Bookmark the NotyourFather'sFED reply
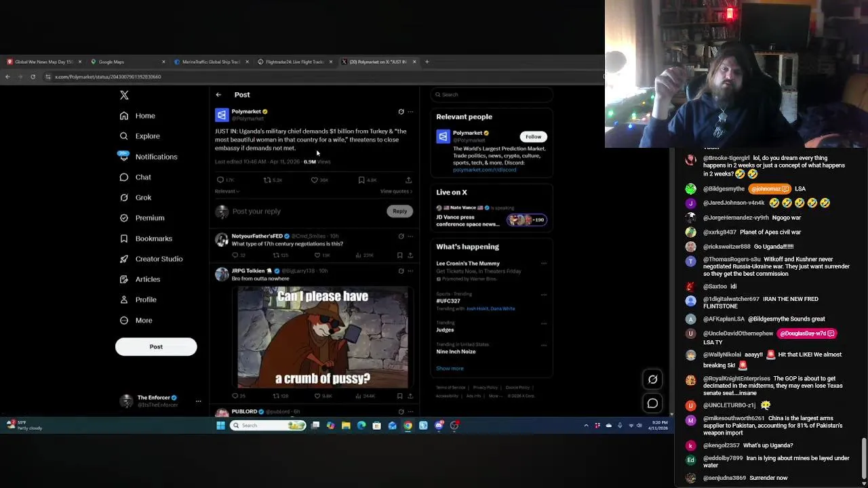 pyautogui.click(x=399, y=256)
